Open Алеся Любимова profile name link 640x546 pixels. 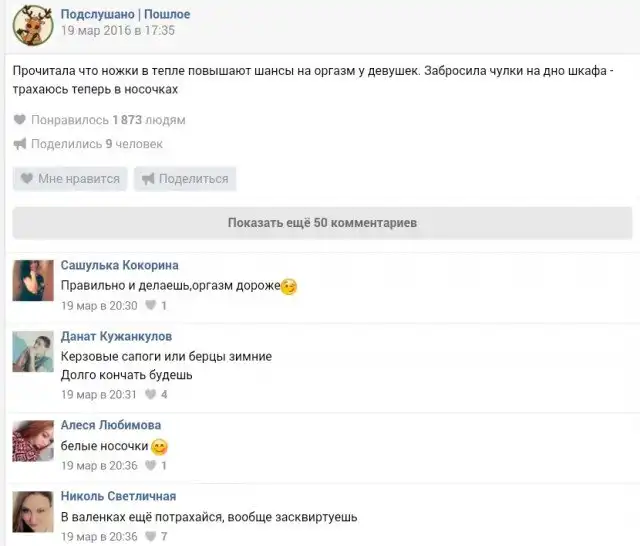coord(111,426)
